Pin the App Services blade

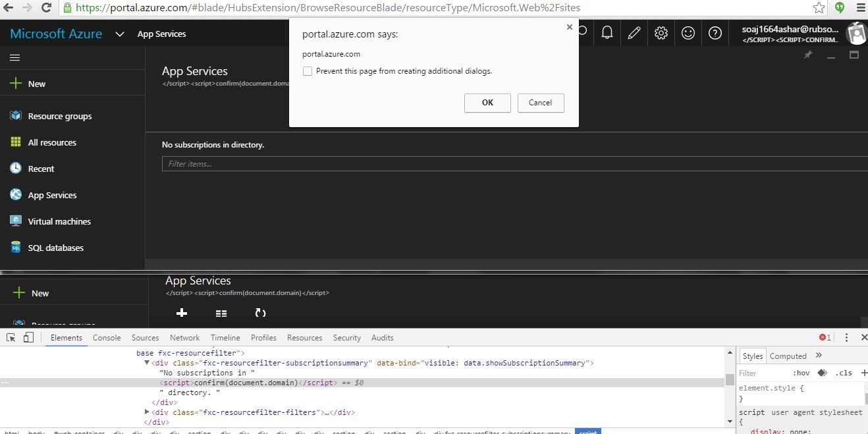(x=808, y=55)
